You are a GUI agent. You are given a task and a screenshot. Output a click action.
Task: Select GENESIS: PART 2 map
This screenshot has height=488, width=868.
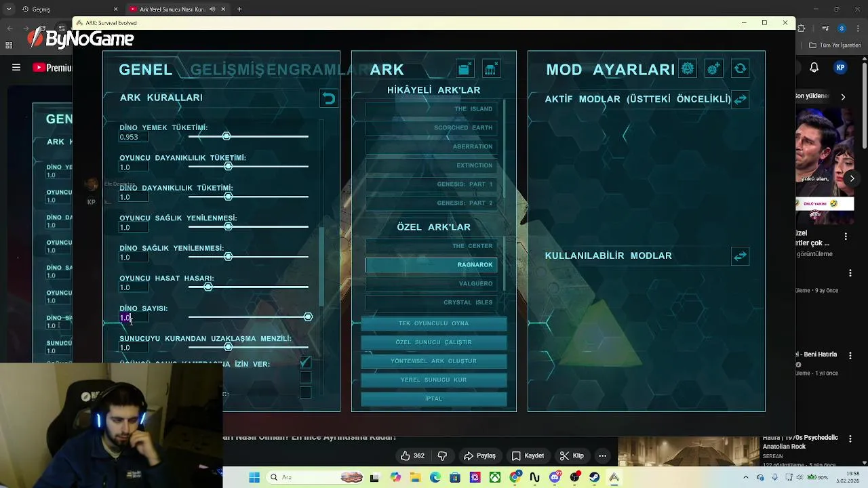pyautogui.click(x=431, y=203)
